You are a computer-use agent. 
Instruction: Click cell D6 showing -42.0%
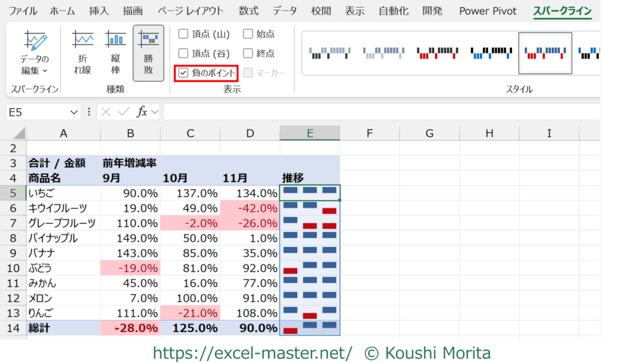coord(250,208)
